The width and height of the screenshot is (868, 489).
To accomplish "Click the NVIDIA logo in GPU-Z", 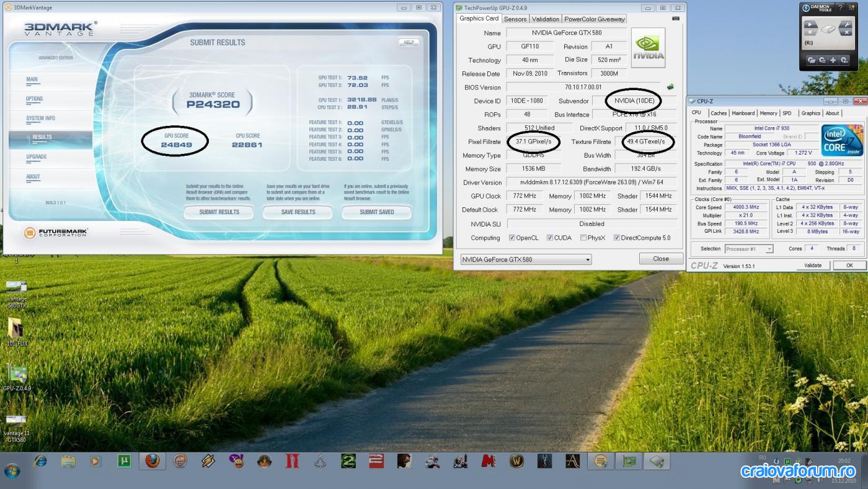I will click(x=649, y=48).
